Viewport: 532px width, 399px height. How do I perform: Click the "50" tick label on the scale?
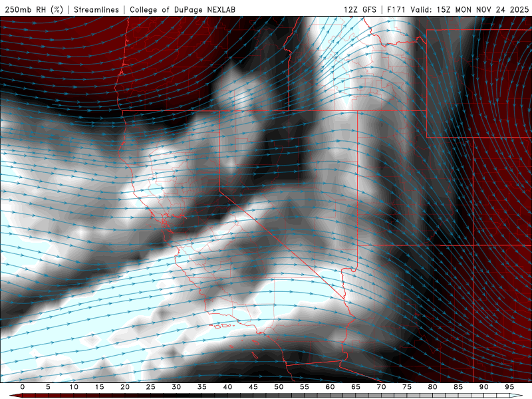coord(279,387)
